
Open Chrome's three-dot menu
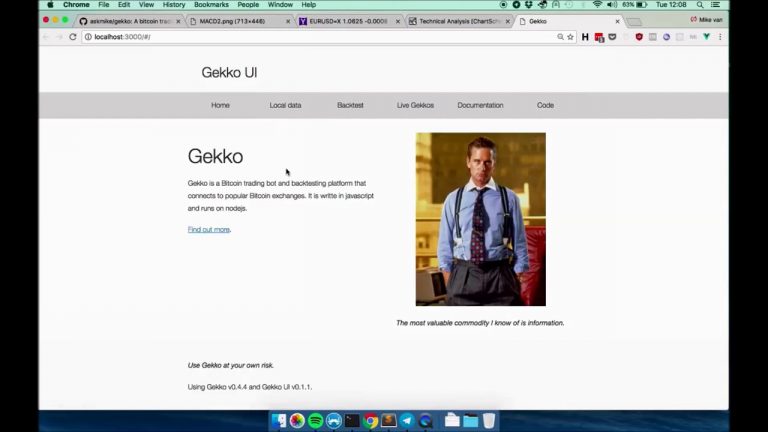pos(720,37)
